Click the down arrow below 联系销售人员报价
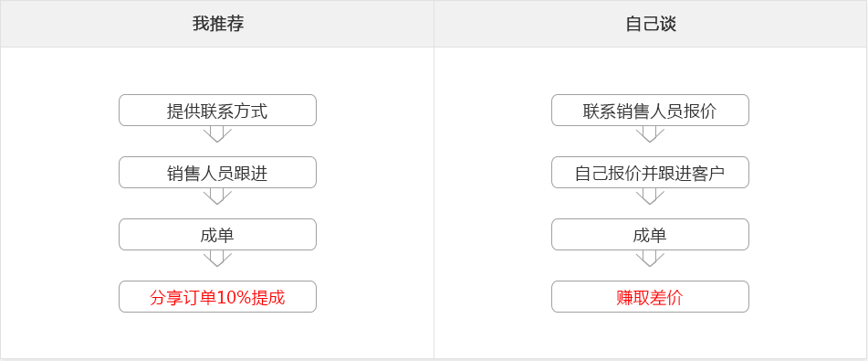The height and width of the screenshot is (361, 868). coord(650,134)
